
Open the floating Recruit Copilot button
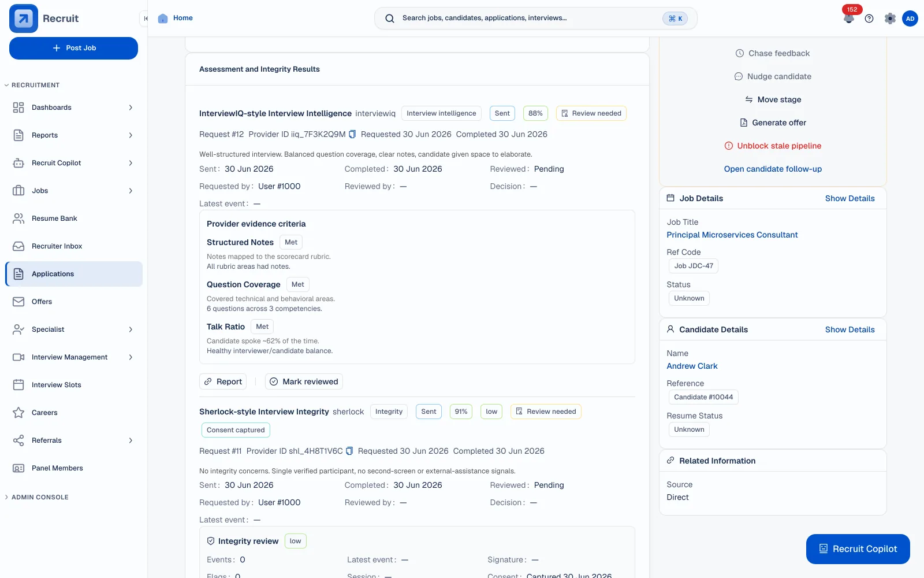pyautogui.click(x=858, y=549)
